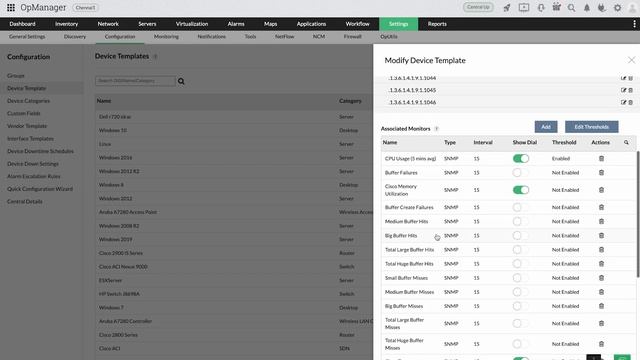Screen dimensions: 640x360
Task: Open Alarm Escalation Rules in sidebar
Action: point(33,176)
